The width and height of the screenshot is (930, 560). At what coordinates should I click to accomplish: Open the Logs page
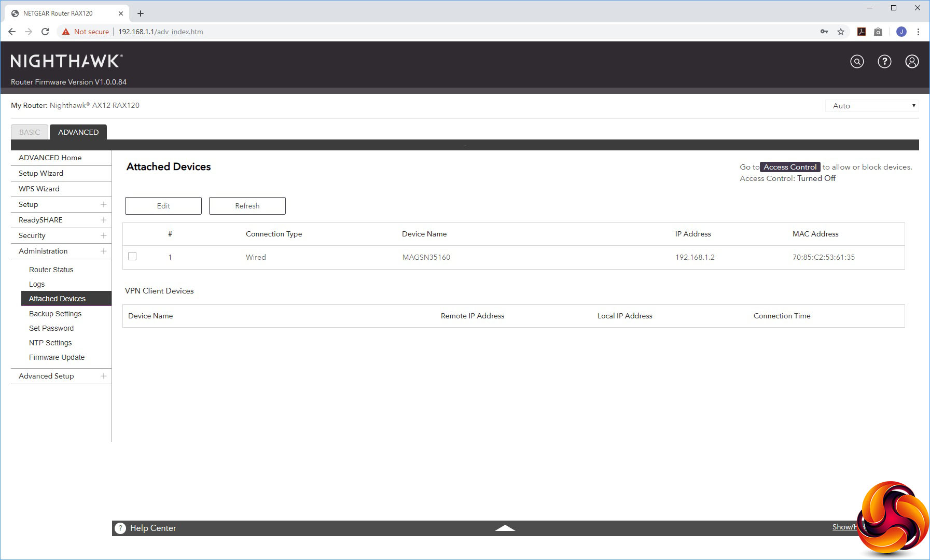[x=37, y=284]
